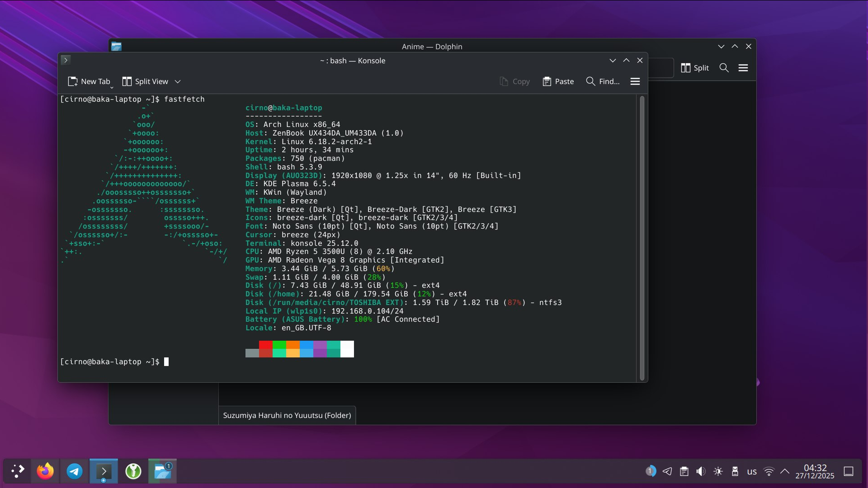Screen dimensions: 868x488
Task: Open the Konsole hamburger menu
Action: [x=635, y=81]
